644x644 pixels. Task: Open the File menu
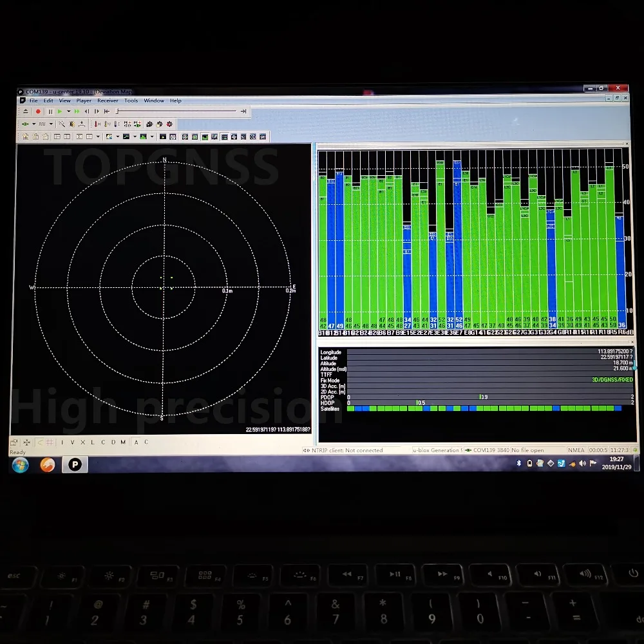33,100
